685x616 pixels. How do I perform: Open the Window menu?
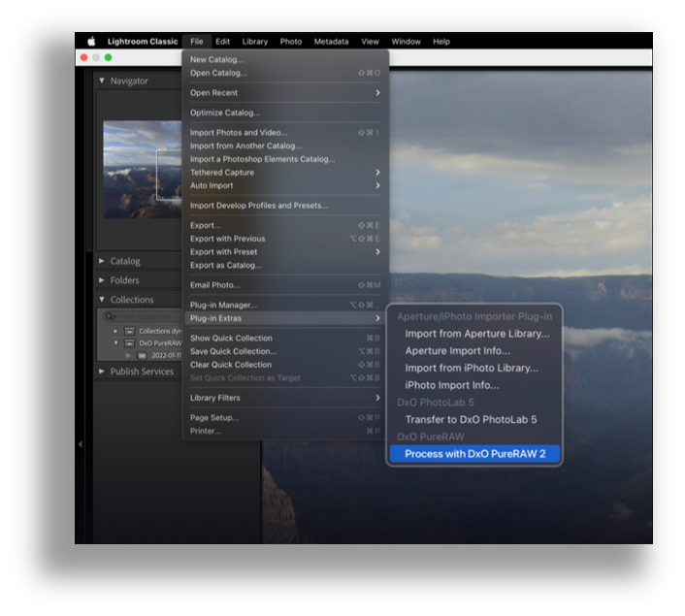[x=406, y=42]
